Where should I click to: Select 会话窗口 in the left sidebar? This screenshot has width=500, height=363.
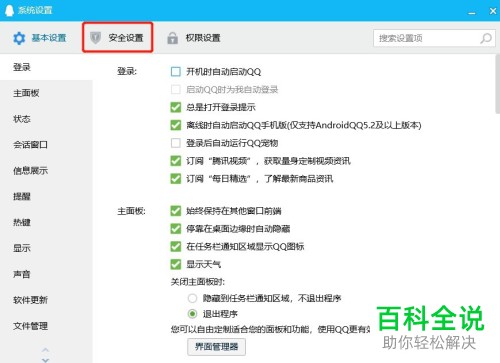46,145
